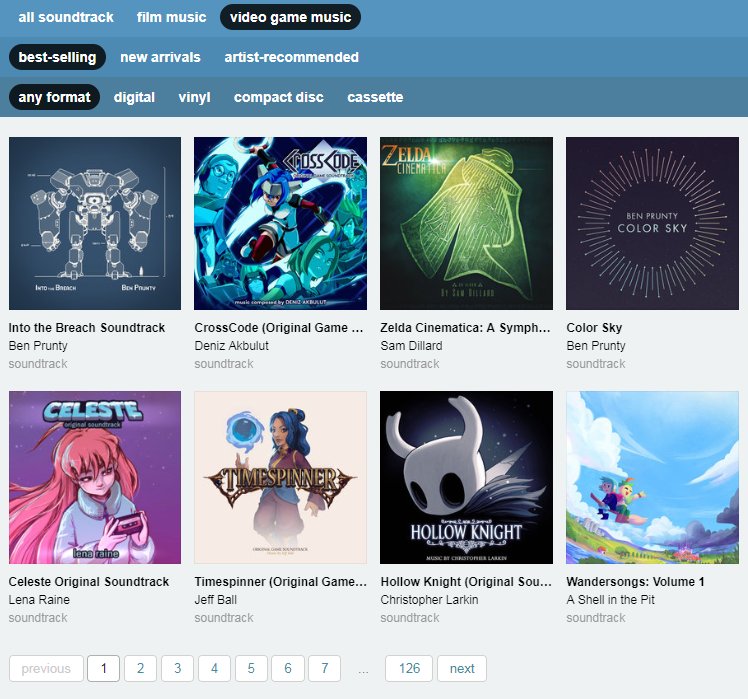This screenshot has width=748, height=699.
Task: Filter by artist-recommended
Action: point(291,57)
